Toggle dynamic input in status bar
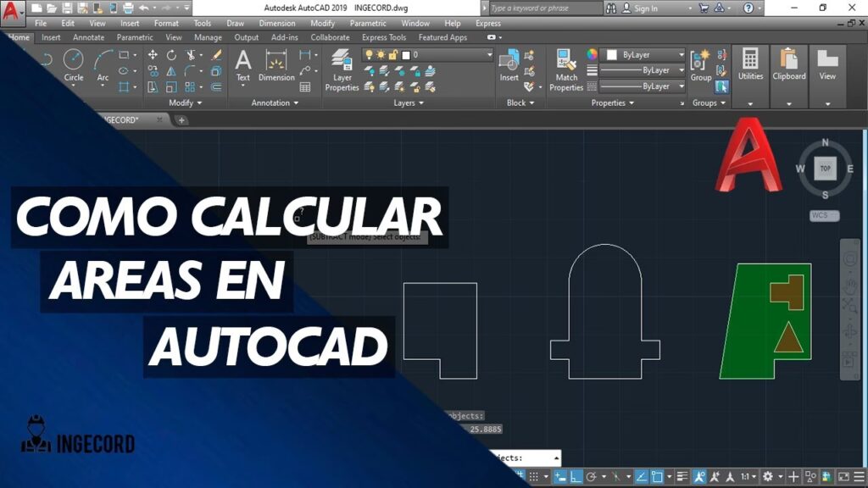Image resolution: width=868 pixels, height=488 pixels. 560,477
